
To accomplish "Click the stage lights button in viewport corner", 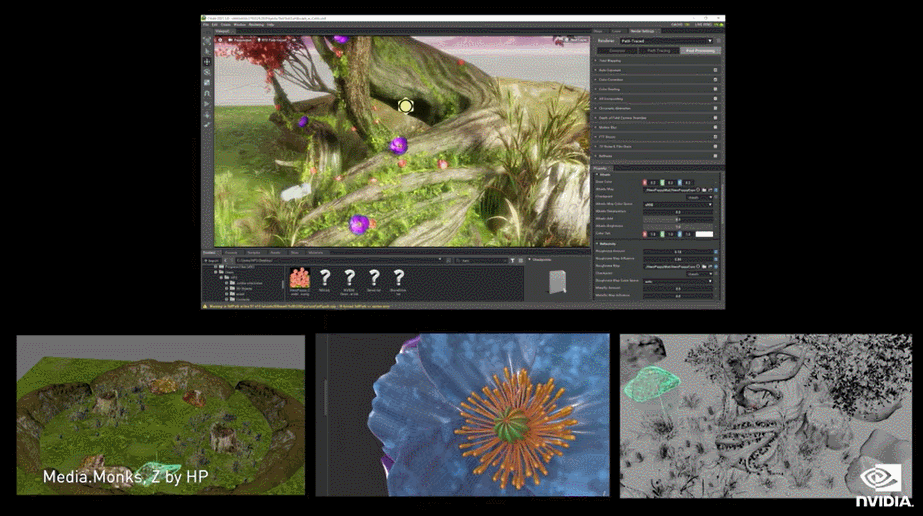I will tap(576, 40).
